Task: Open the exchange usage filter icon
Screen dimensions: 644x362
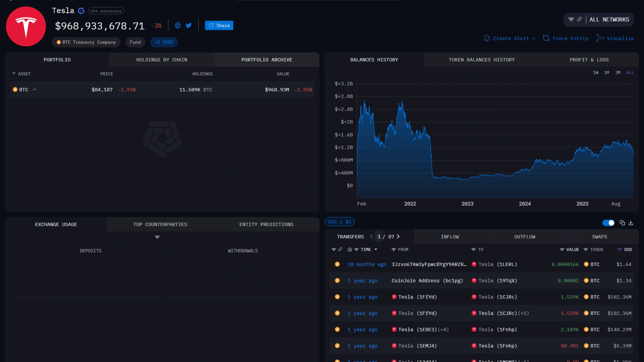Action: click(157, 237)
